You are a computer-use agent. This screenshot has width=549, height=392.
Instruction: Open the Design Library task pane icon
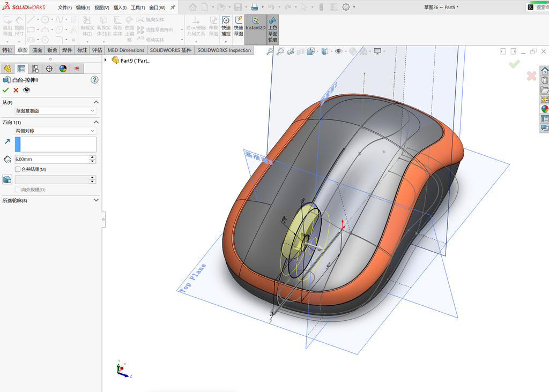pos(545,80)
